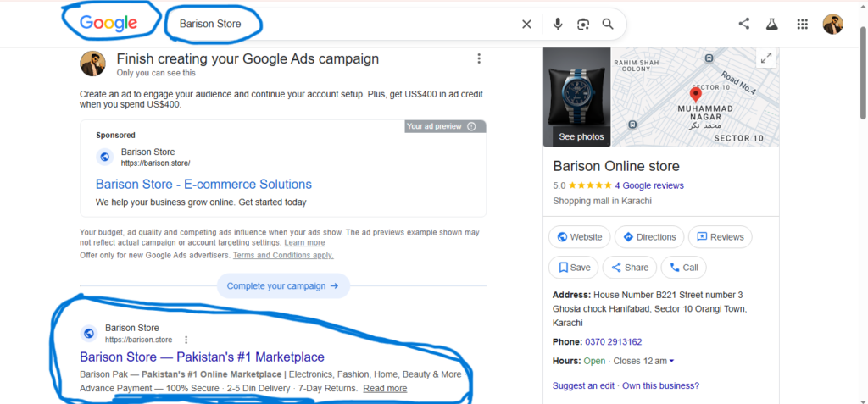Clear the search box with the X icon

click(x=526, y=25)
